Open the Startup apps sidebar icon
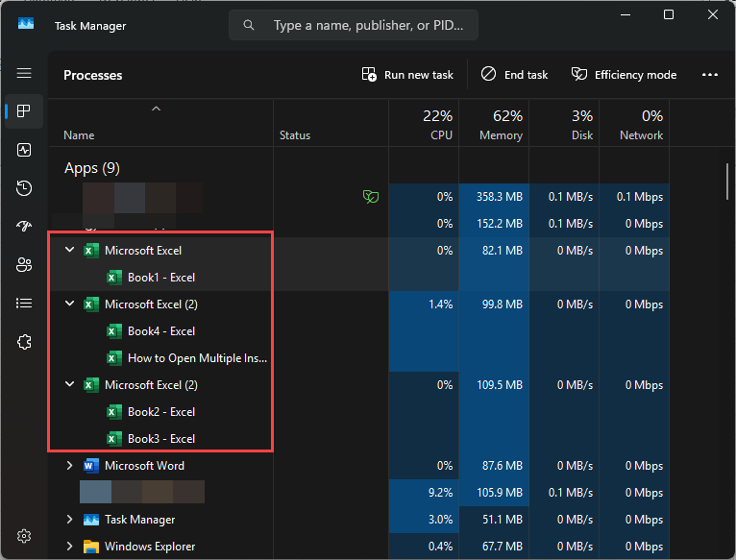Screen dimensions: 736x560 coord(24,227)
